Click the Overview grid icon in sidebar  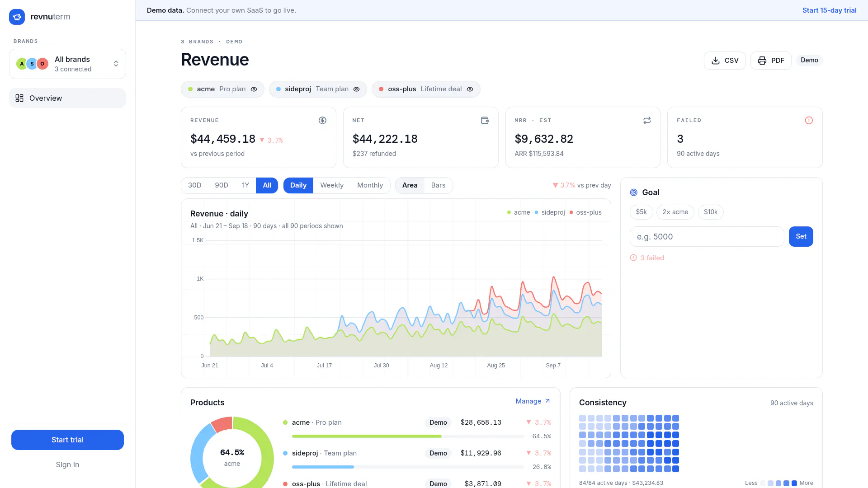(19, 98)
